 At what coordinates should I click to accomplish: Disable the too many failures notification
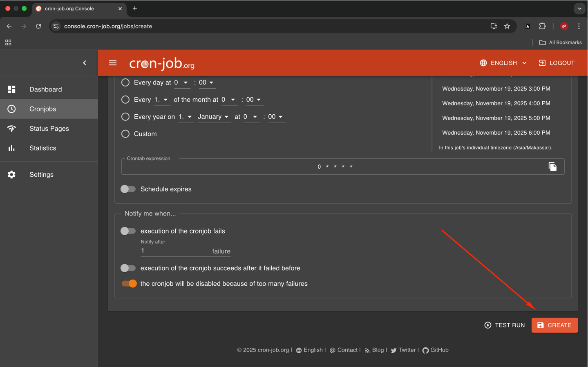point(129,284)
